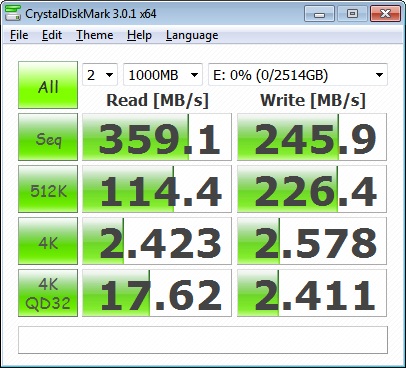Click the Seq read result 359.1
The image size is (406, 368).
[x=157, y=137]
